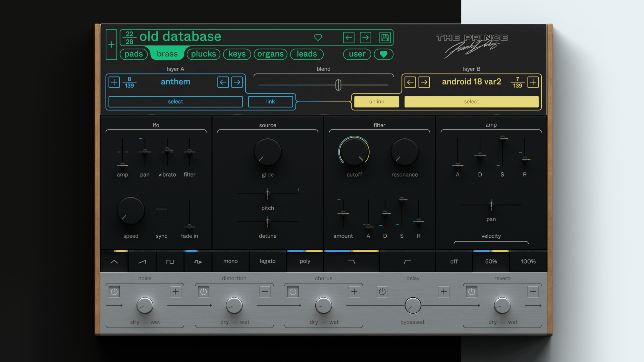Go to the next preset with the right arrow
The image size is (644, 362).
[366, 38]
